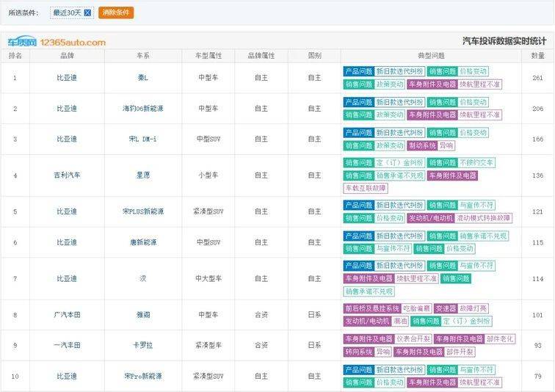Click the 国别 column header

[314, 56]
